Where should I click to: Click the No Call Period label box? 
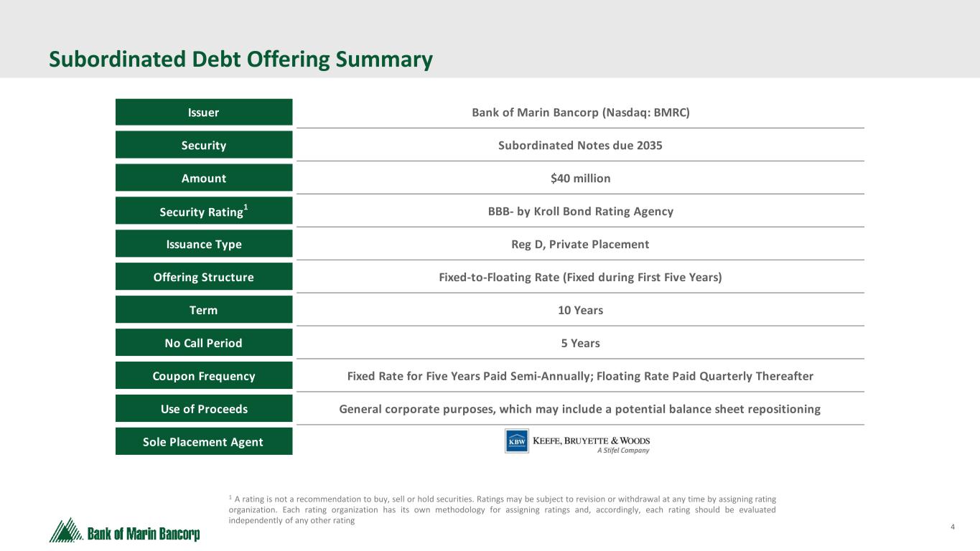click(204, 344)
